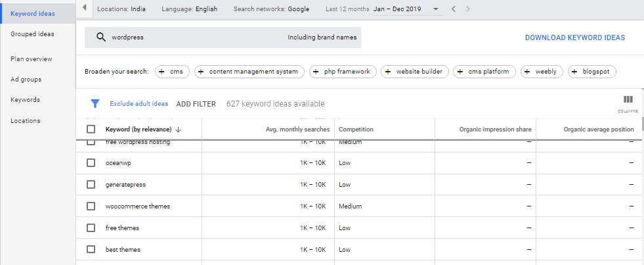Open the date range dropdown arrow
This screenshot has height=265, width=644.
[436, 9]
